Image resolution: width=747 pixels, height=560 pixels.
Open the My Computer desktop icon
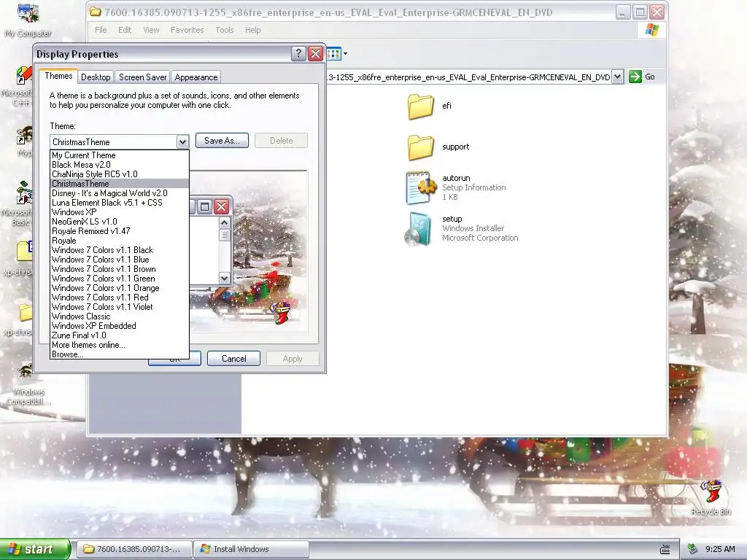(28, 13)
